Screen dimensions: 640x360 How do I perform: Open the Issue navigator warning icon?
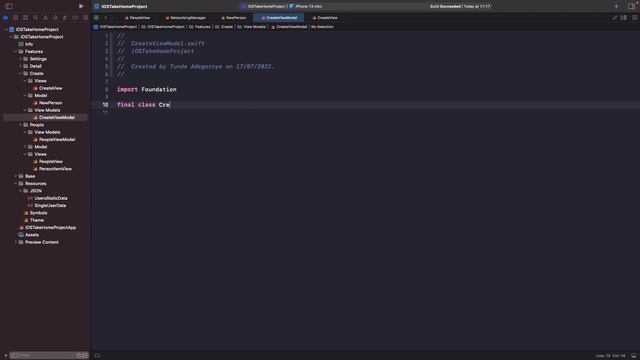pyautogui.click(x=45, y=18)
